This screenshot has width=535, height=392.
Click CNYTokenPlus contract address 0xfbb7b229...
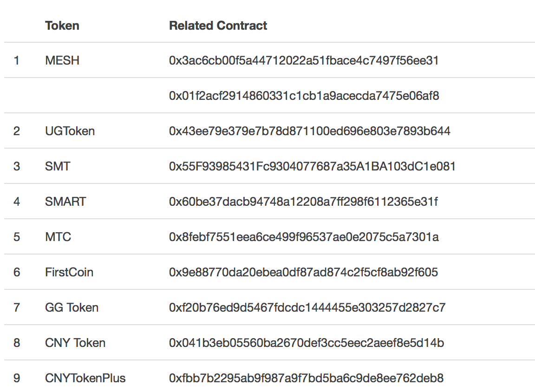click(x=307, y=378)
